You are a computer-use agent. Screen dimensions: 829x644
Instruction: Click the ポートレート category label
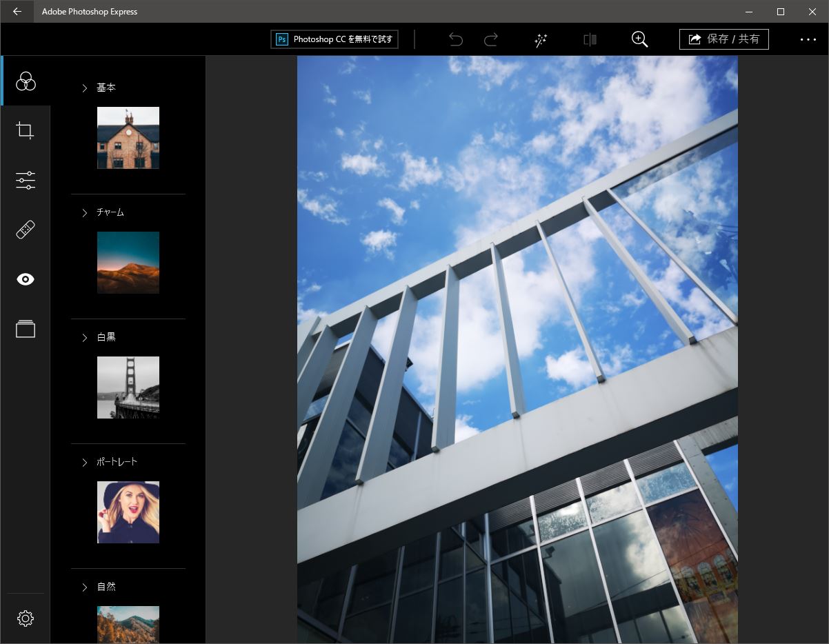pyautogui.click(x=117, y=462)
